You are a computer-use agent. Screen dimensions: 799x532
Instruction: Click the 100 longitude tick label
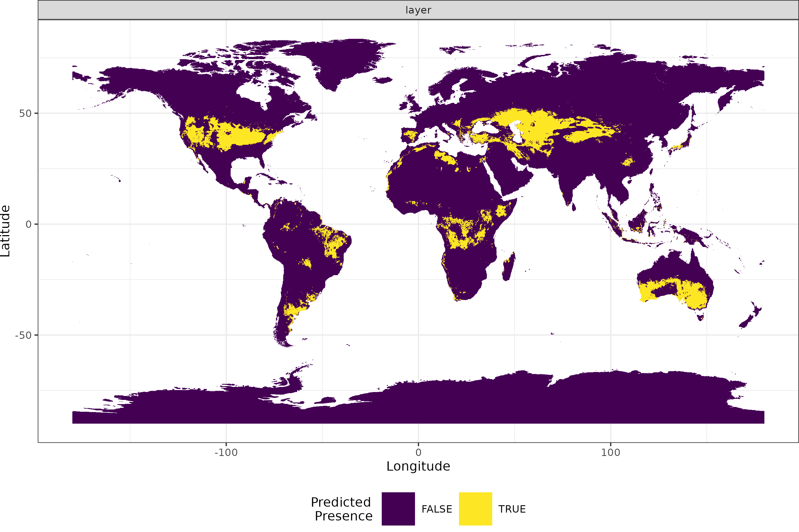[610, 453]
